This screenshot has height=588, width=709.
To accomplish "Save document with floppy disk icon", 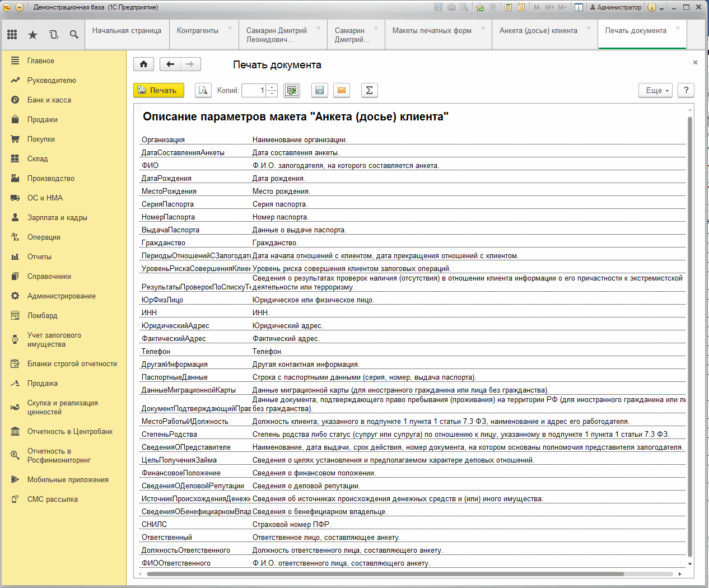I will 319,90.
